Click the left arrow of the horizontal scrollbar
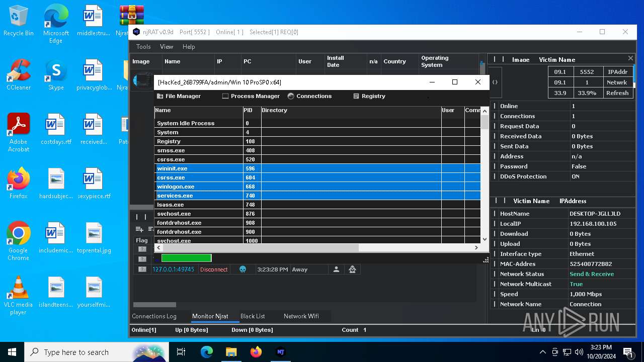This screenshot has height=362, width=644. [x=158, y=247]
